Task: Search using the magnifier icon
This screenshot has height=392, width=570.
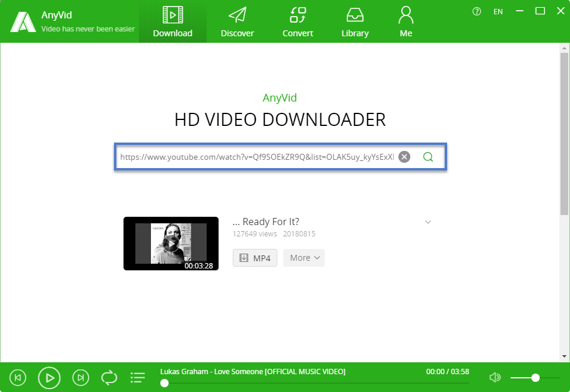Action: (x=428, y=157)
